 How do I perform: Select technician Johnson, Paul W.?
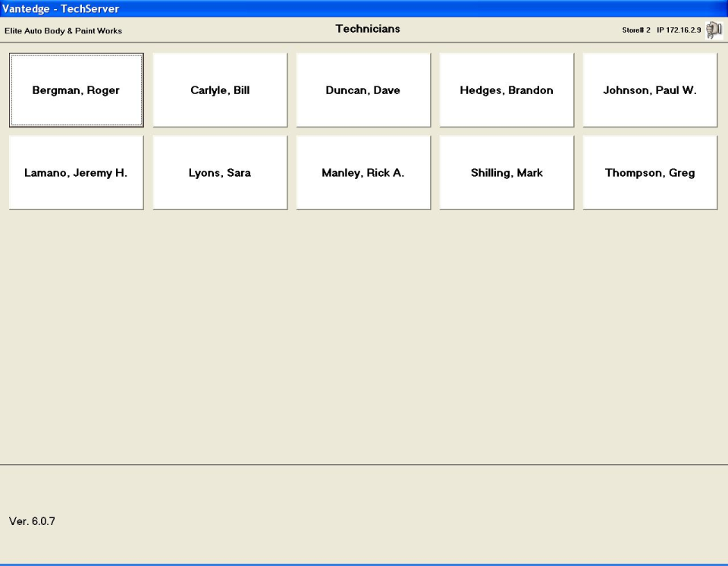click(649, 90)
